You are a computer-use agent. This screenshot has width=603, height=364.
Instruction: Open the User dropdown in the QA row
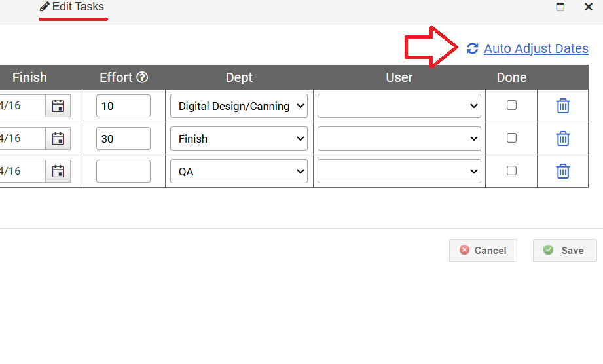[x=399, y=171]
